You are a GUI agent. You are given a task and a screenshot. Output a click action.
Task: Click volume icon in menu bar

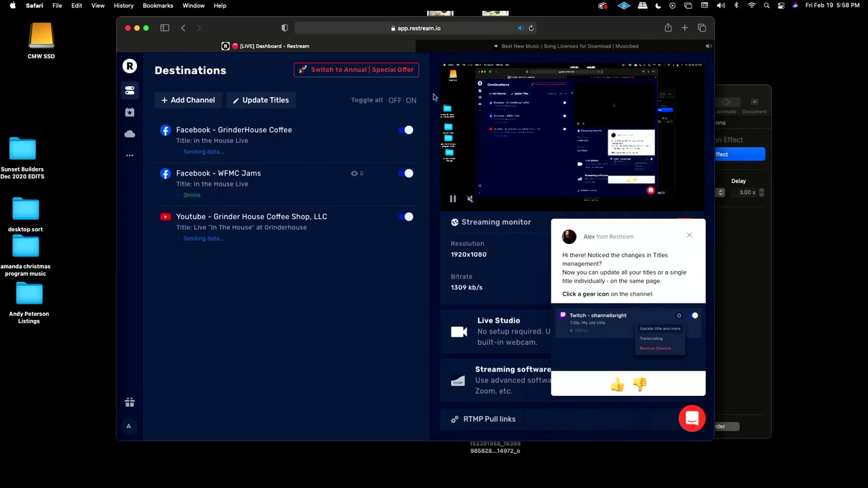tap(721, 5)
